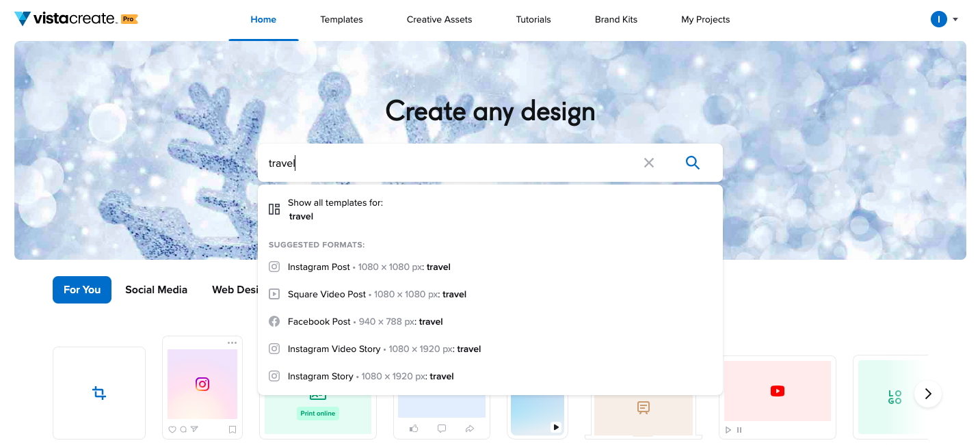Open the Logo format card
Viewport: 980px width, 445px height.
(894, 397)
